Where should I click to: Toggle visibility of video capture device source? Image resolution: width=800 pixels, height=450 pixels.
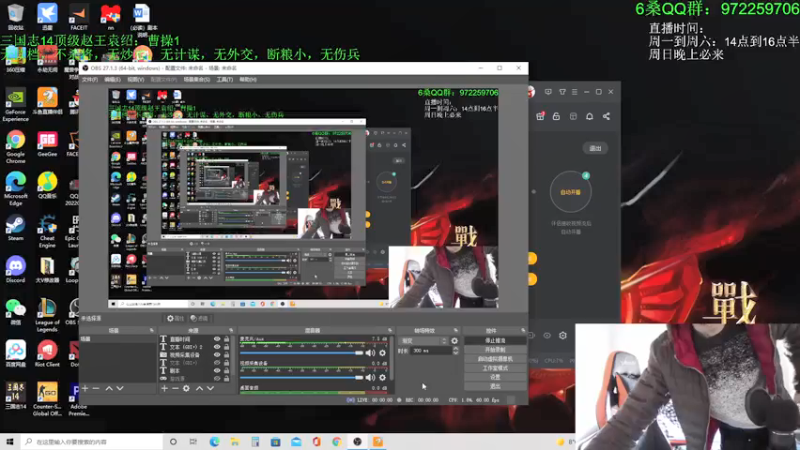pos(217,355)
